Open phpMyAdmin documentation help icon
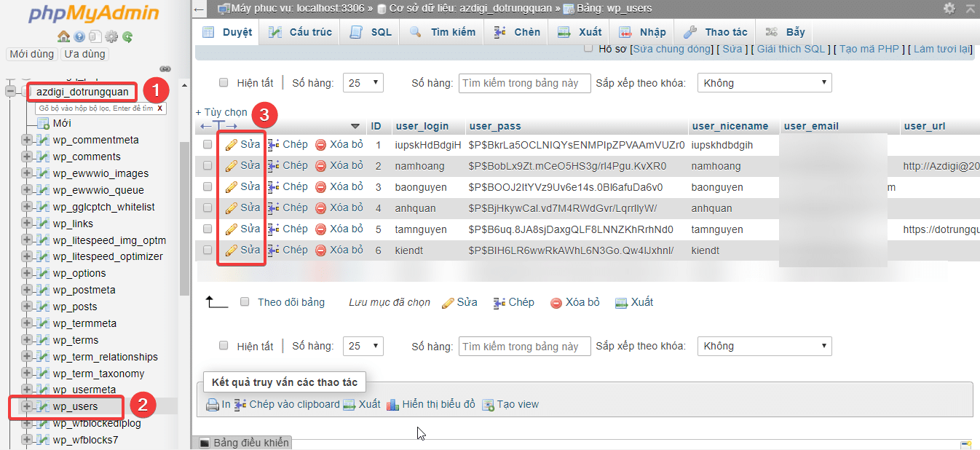 [79, 36]
